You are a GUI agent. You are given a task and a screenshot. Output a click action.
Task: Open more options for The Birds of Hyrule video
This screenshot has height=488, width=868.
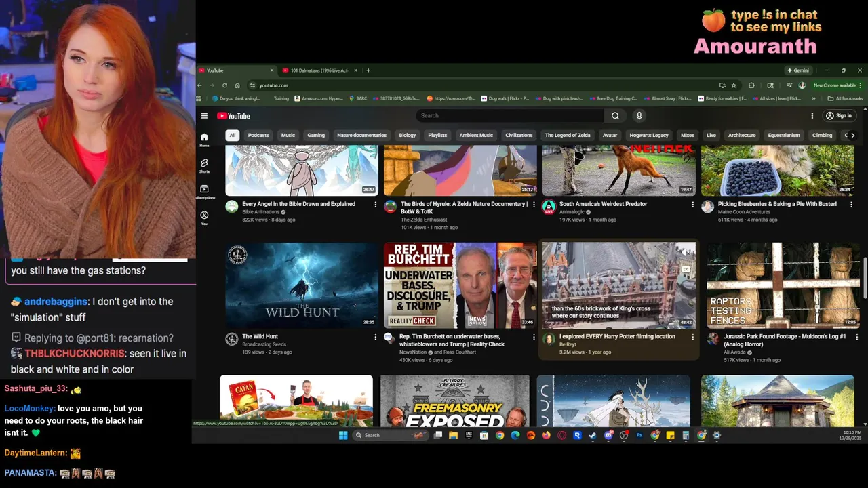coord(534,204)
